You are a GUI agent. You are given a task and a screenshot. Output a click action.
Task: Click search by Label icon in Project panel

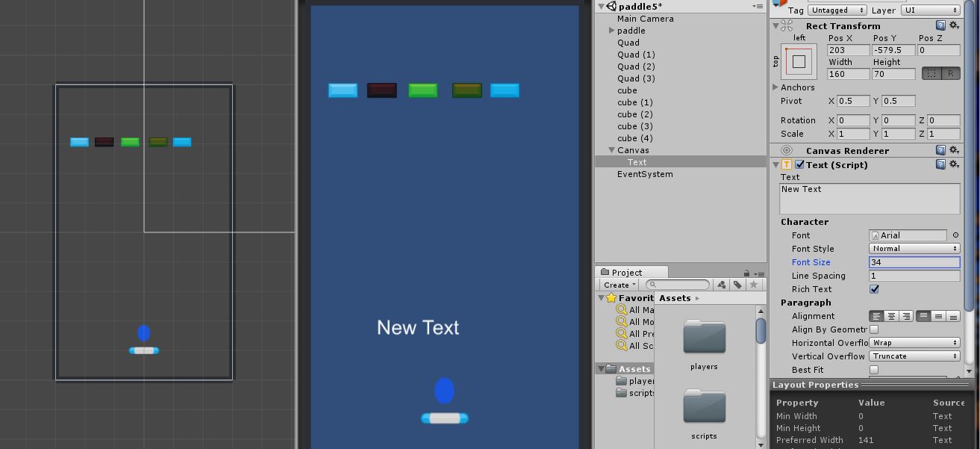(736, 285)
